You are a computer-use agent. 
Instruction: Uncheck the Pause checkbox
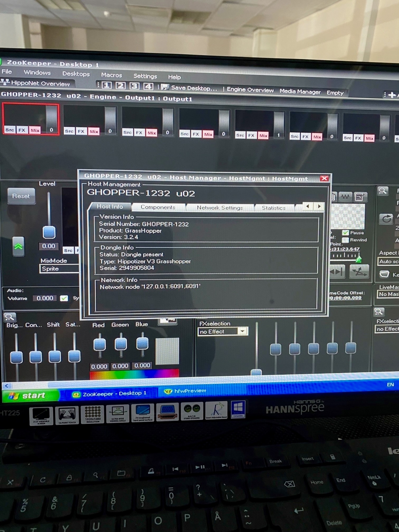click(x=346, y=233)
